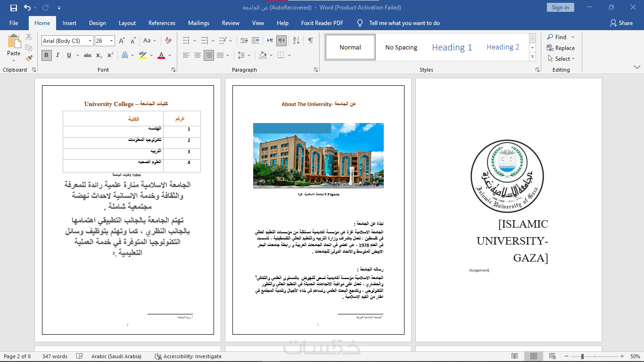Image resolution: width=644 pixels, height=362 pixels.
Task: Insert a bulleted list
Action: (186, 41)
